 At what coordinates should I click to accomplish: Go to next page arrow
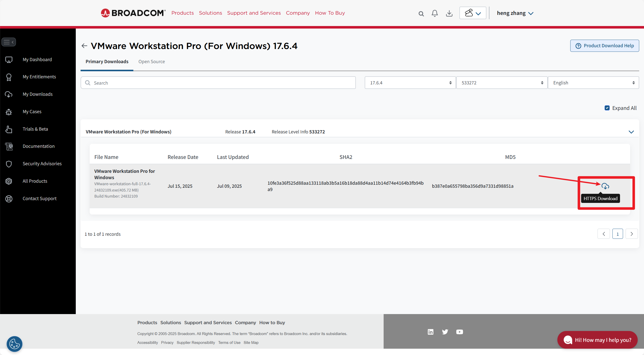point(632,234)
